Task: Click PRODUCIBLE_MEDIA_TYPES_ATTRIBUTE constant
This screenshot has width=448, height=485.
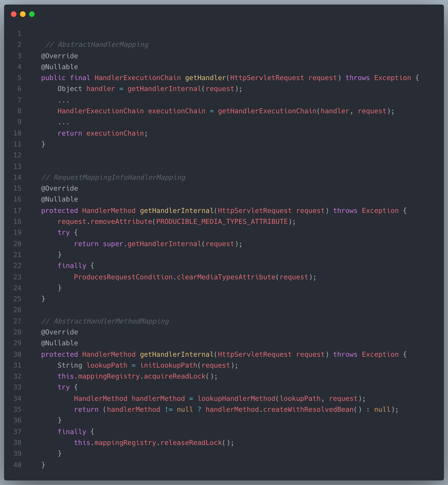Action: [x=222, y=221]
